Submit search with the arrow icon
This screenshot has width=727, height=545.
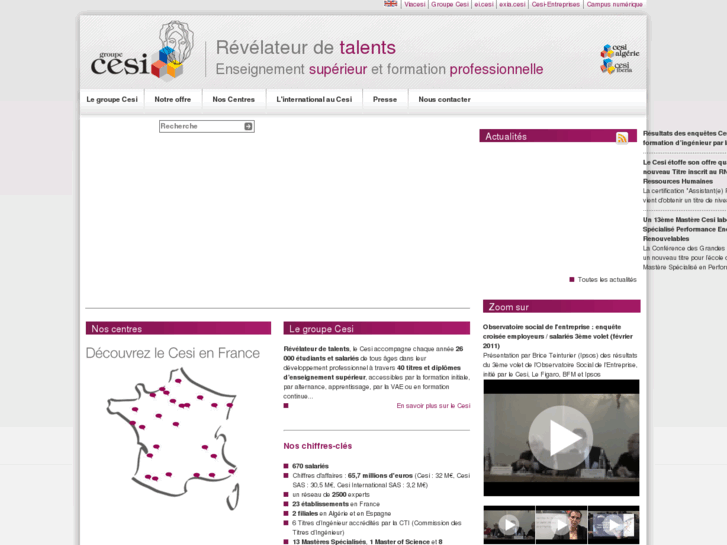point(248,126)
